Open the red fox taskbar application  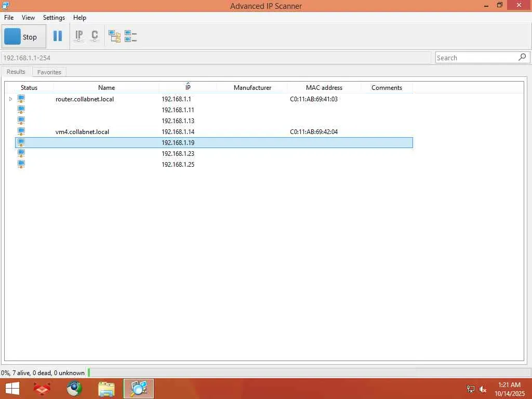[x=42, y=389]
